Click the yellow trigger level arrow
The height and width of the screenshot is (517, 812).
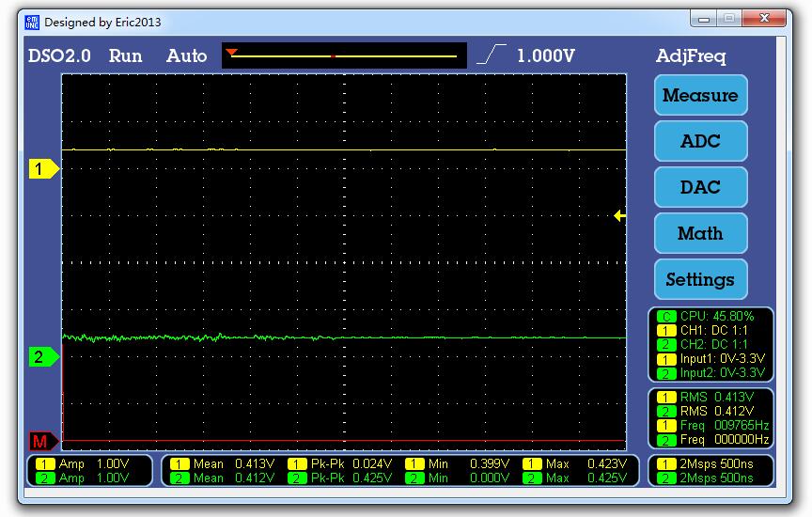click(x=619, y=215)
